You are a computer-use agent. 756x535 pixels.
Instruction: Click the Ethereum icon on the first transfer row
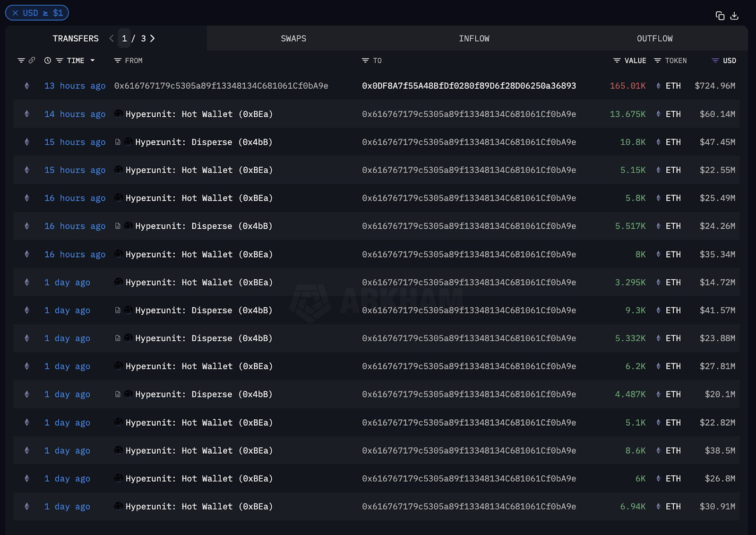pyautogui.click(x=26, y=86)
